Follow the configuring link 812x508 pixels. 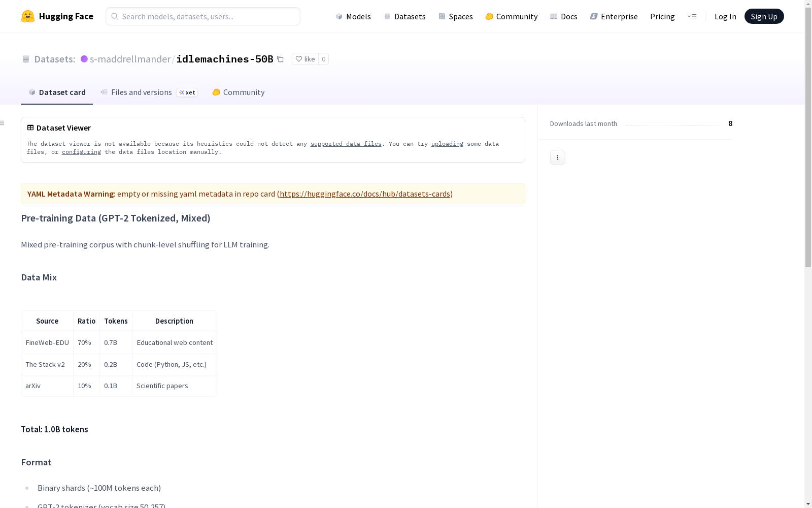pos(81,152)
